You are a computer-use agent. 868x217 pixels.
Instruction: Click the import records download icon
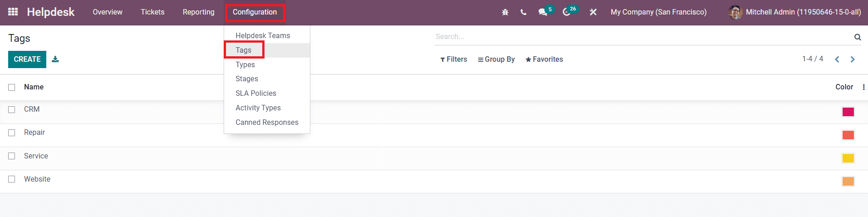[x=55, y=59]
